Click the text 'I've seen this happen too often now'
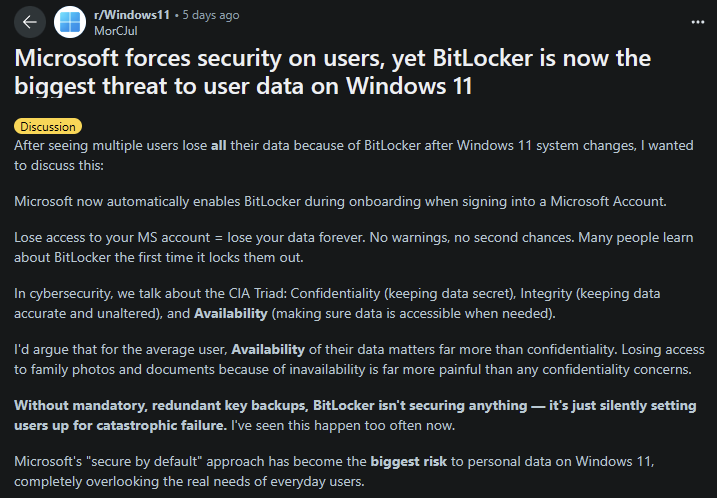The width and height of the screenshot is (717, 498). click(343, 426)
